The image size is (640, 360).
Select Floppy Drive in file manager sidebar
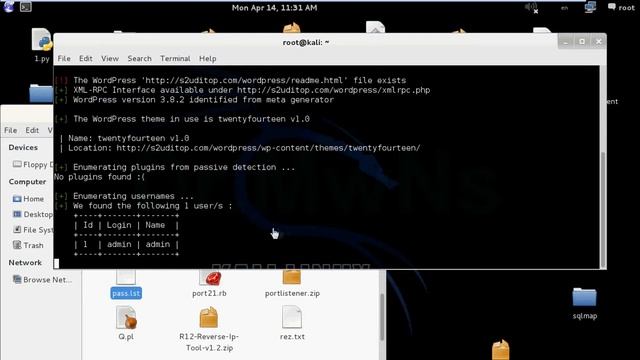[33, 164]
